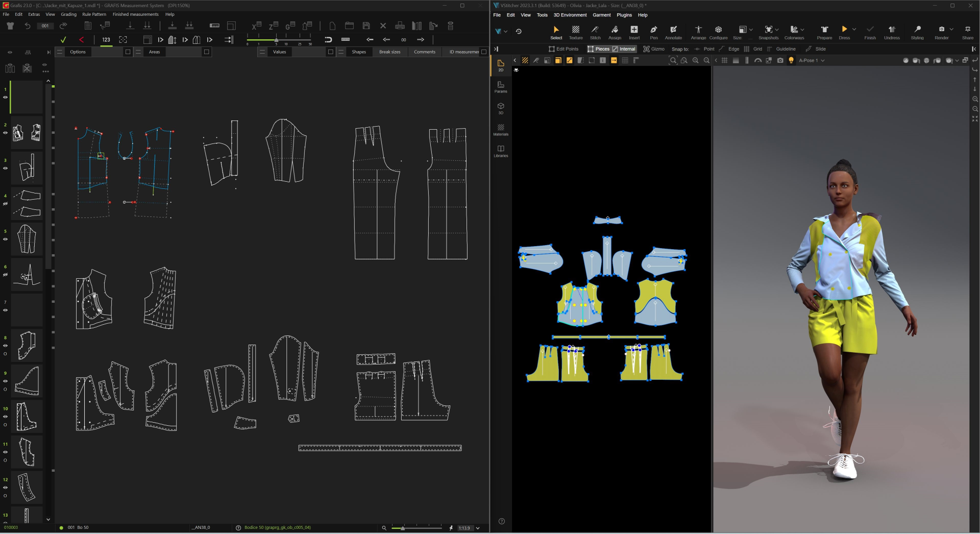Expand the A-Pose 1 dropdown
The width and height of the screenshot is (980, 534).
click(823, 61)
